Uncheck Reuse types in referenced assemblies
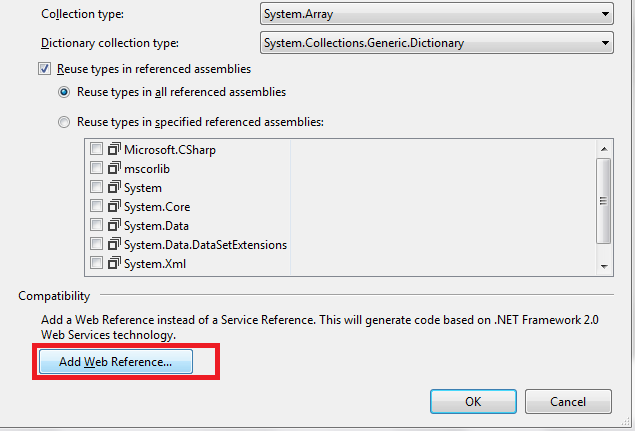The width and height of the screenshot is (635, 431). point(44,69)
